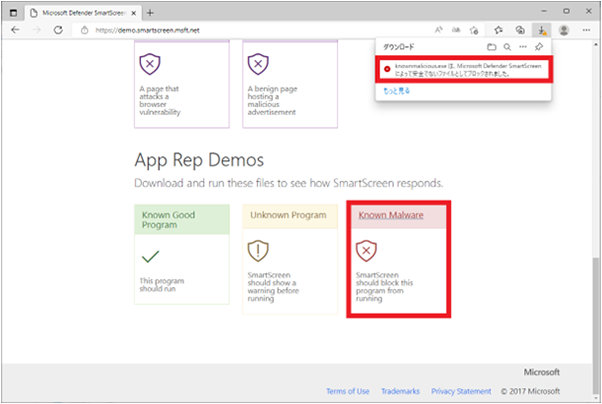Image resolution: width=602 pixels, height=404 pixels.
Task: Go back with the browser back arrow
Action: (x=15, y=30)
